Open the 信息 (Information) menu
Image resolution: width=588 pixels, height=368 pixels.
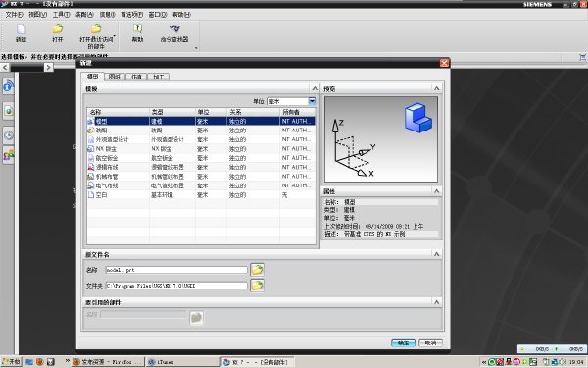click(x=107, y=15)
